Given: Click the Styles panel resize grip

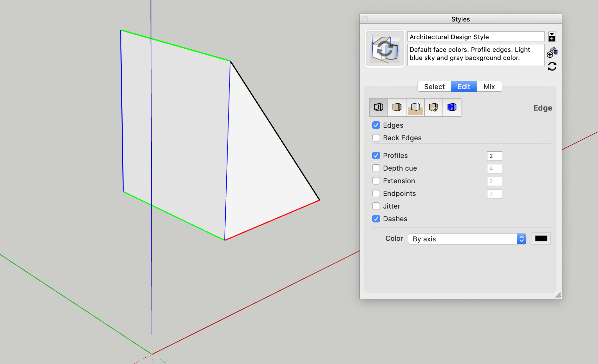Looking at the screenshot, I should (x=558, y=295).
